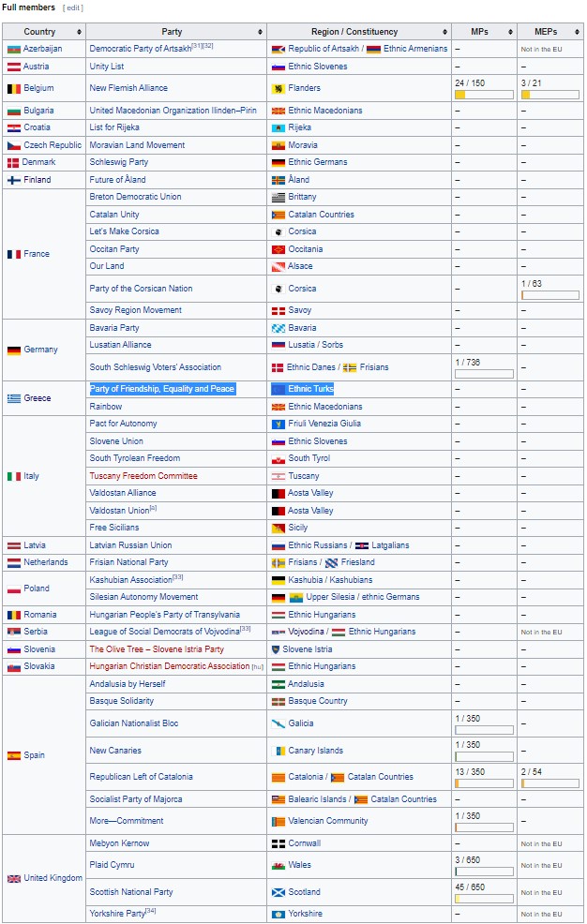
Task: Open the Plaid Cymru link
Action: [112, 865]
